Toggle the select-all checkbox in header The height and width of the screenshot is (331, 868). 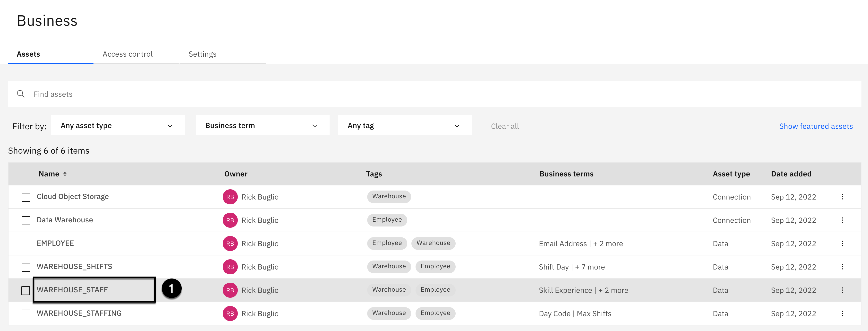click(26, 174)
